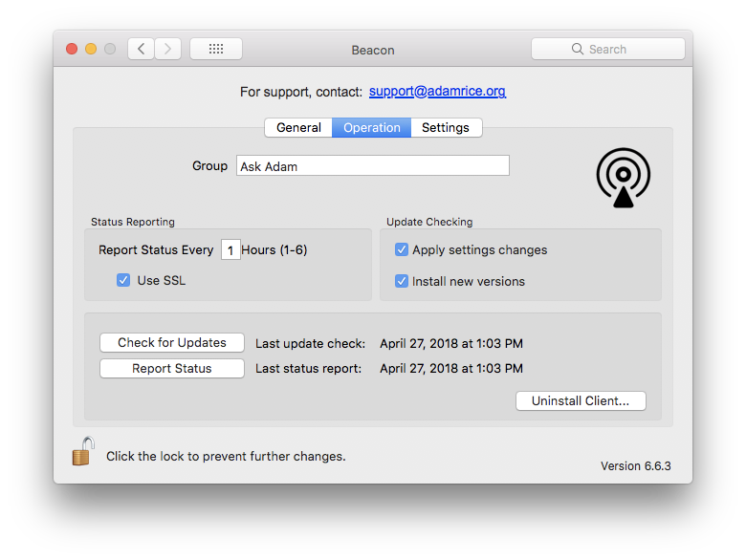Click the Report Status button

pyautogui.click(x=172, y=369)
